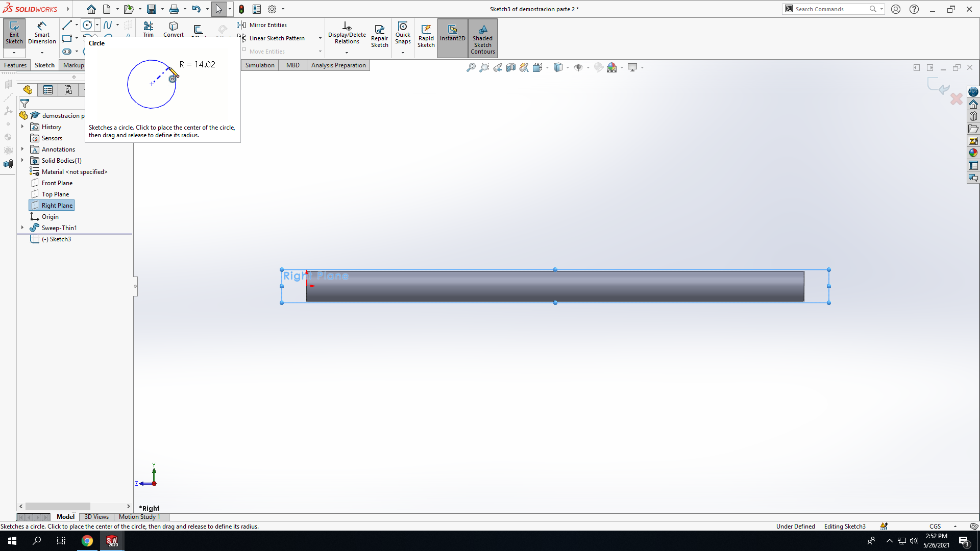
Task: Select the Straight Slot tool
Action: (66, 52)
